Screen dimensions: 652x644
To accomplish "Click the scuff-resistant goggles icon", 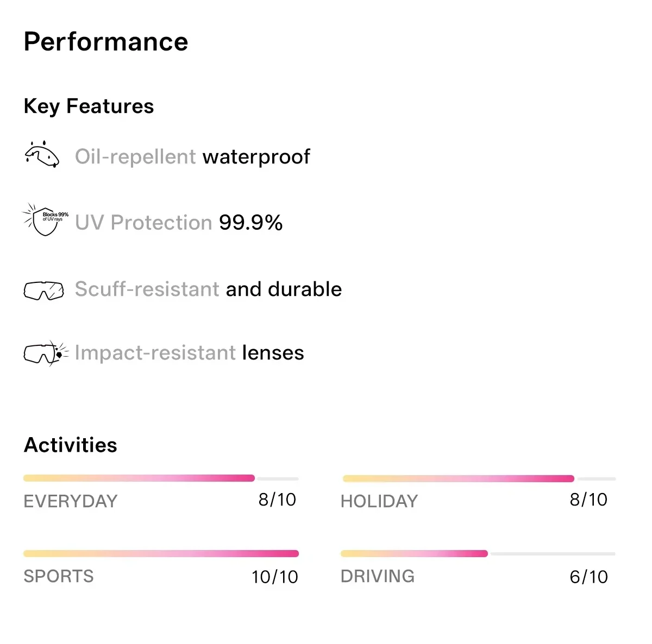I will coord(43,291).
